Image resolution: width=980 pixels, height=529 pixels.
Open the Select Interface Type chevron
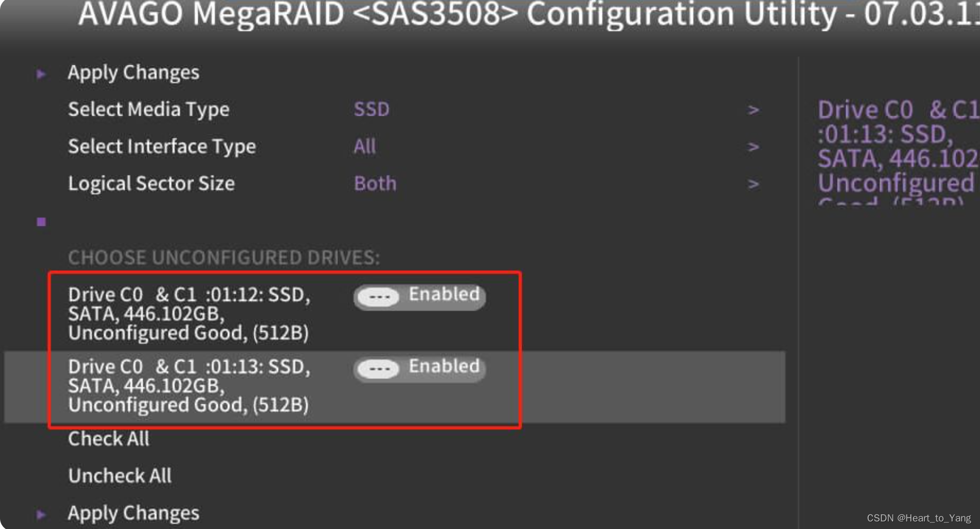753,147
